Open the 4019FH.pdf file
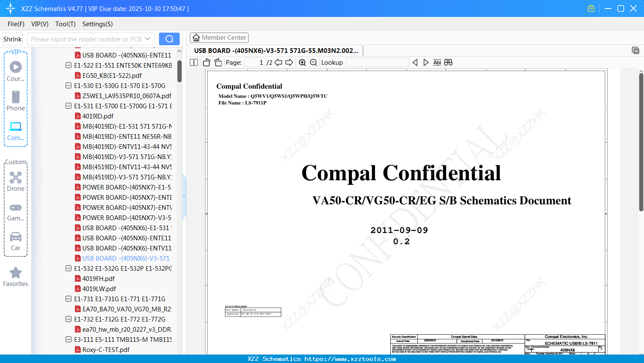The width and height of the screenshot is (644, 363). [x=99, y=278]
